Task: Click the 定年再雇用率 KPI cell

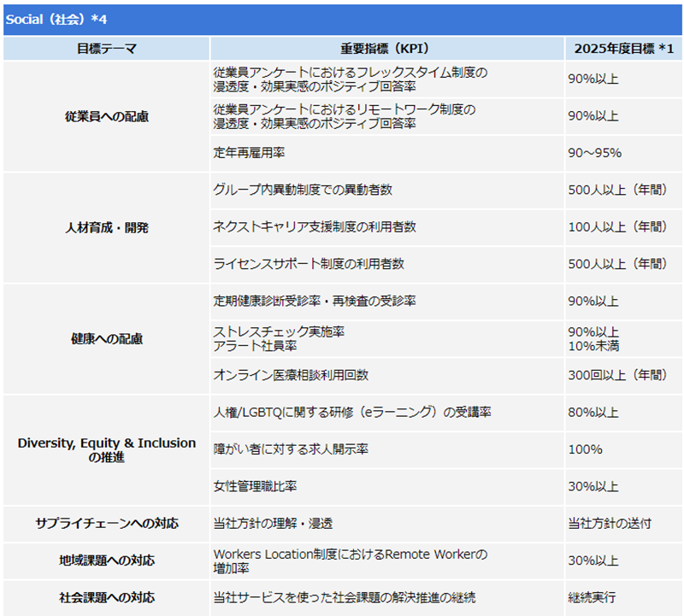Action: [248, 153]
